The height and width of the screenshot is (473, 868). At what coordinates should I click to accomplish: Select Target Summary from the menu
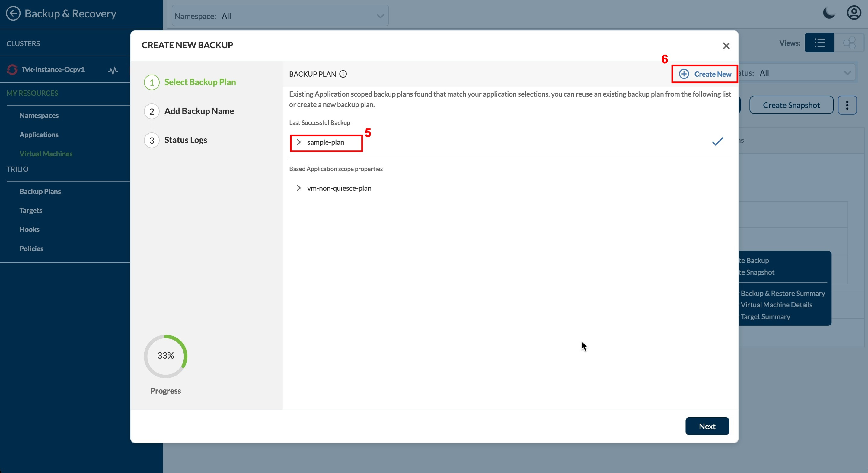tap(765, 316)
